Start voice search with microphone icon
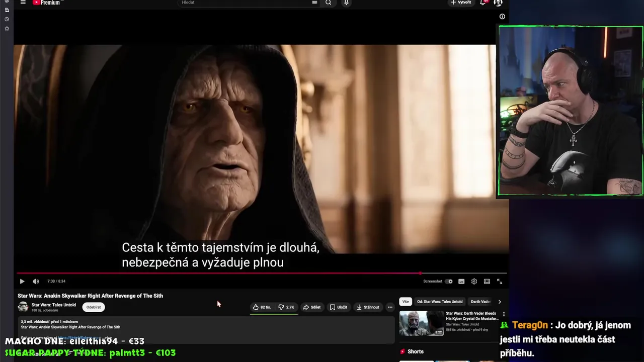The width and height of the screenshot is (644, 362). click(346, 3)
